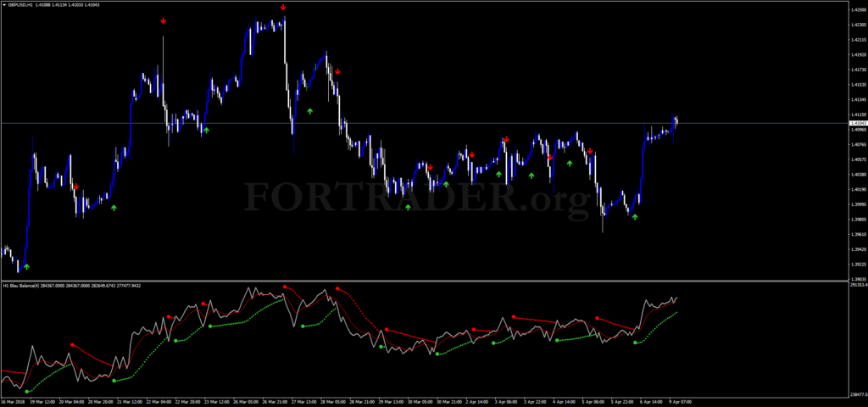Click the current price tag 1.41043
868x407 pixels.
tap(857, 123)
